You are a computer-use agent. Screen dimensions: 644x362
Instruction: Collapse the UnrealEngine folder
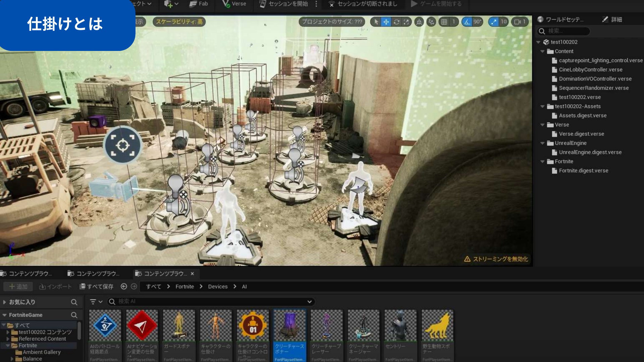coord(542,143)
